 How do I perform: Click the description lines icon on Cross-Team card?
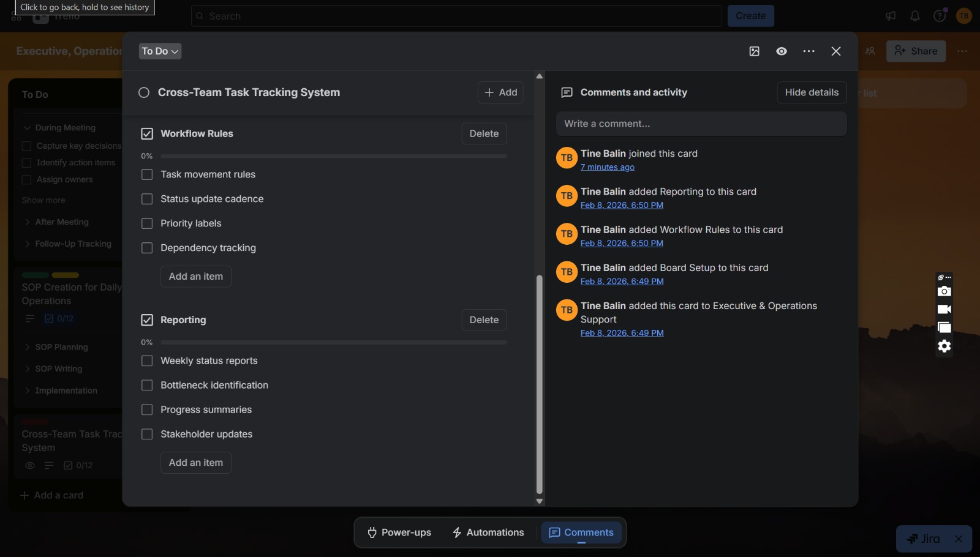pos(49,465)
